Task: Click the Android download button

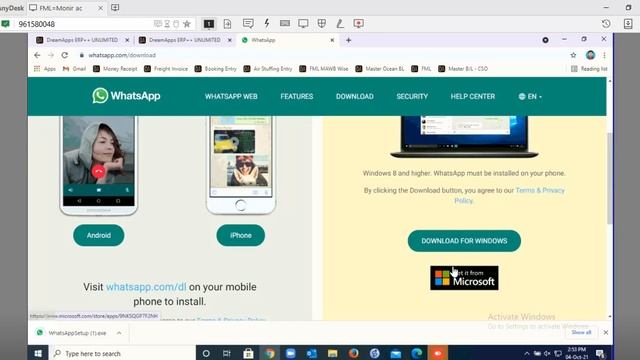Action: (x=99, y=235)
